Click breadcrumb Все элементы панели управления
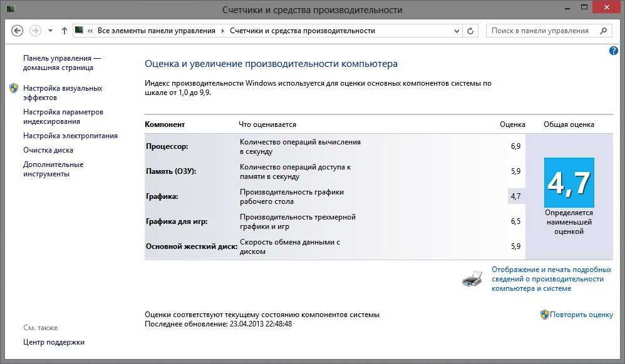 click(156, 31)
